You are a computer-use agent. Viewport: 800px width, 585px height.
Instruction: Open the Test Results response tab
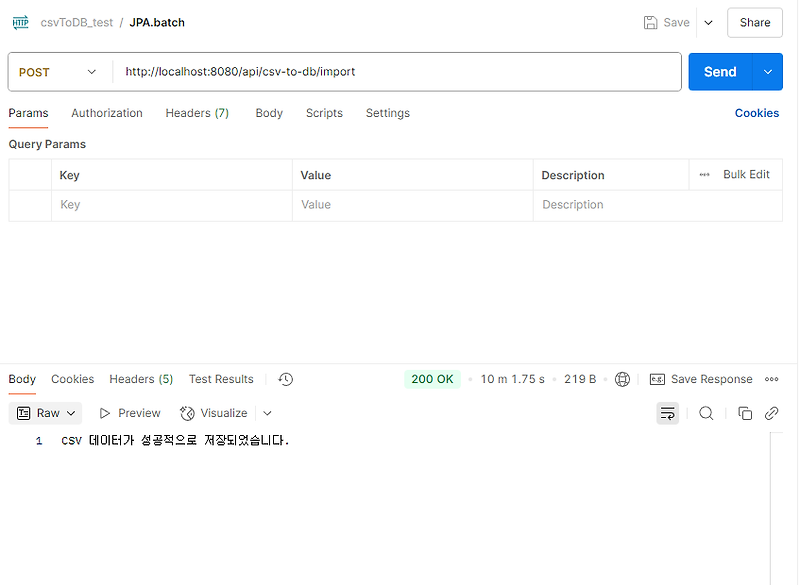tap(220, 379)
